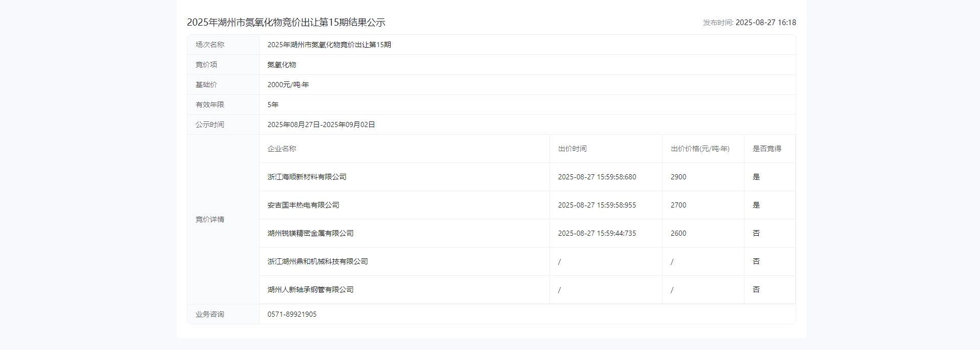Click the base price 2000元/吨·年
Image resolution: width=980 pixels, height=350 pixels.
[x=288, y=85]
